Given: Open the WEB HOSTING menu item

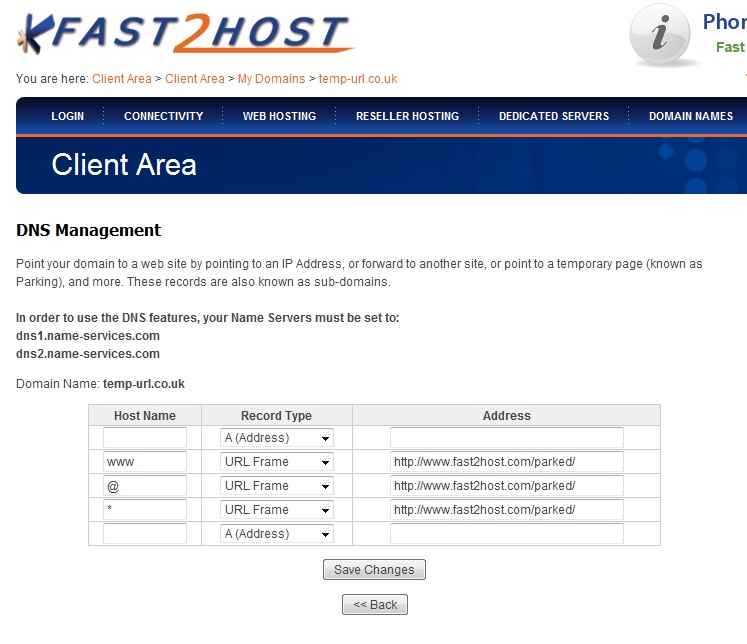Looking at the screenshot, I should (279, 116).
